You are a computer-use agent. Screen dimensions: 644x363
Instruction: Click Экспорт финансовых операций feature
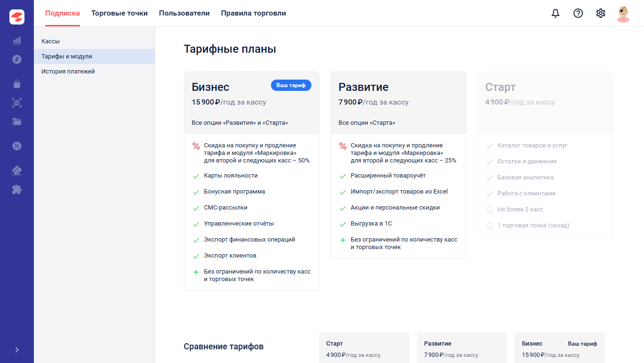click(250, 240)
